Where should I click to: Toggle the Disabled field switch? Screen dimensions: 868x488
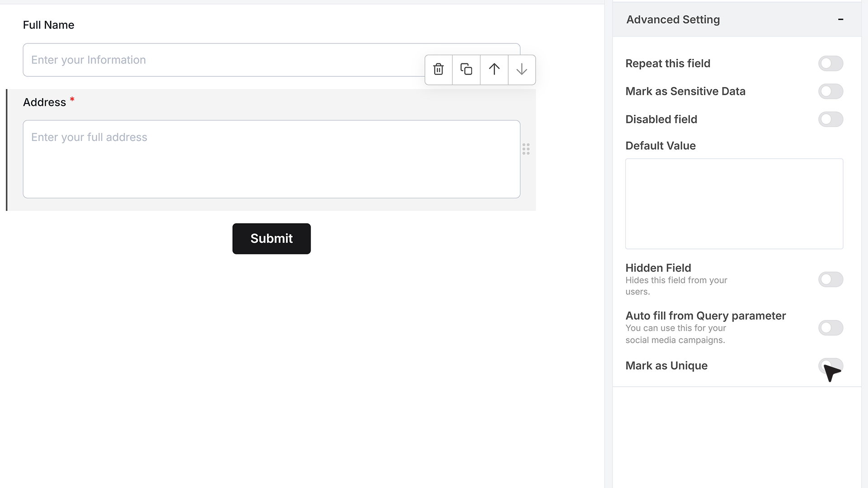(830, 119)
